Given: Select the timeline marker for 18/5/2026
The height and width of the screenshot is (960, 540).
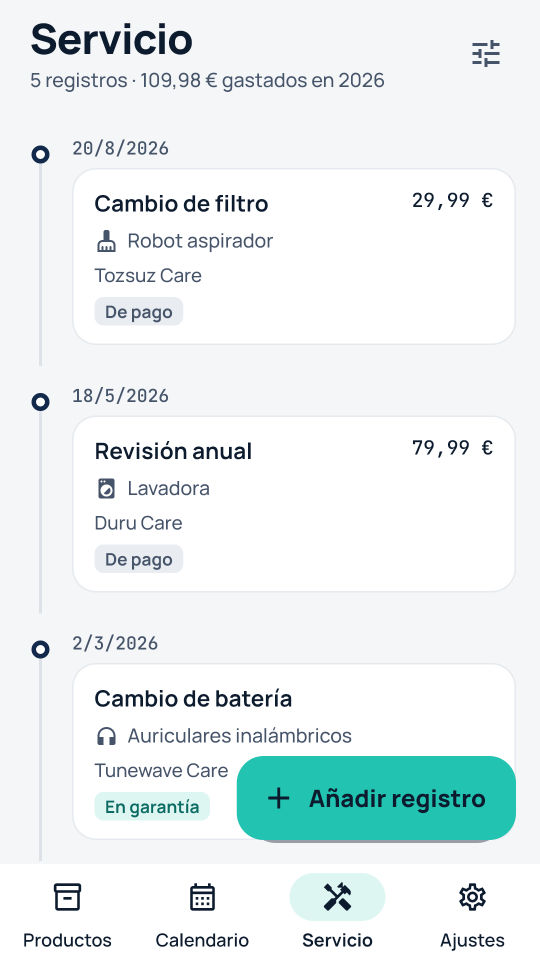Looking at the screenshot, I should (x=40, y=402).
